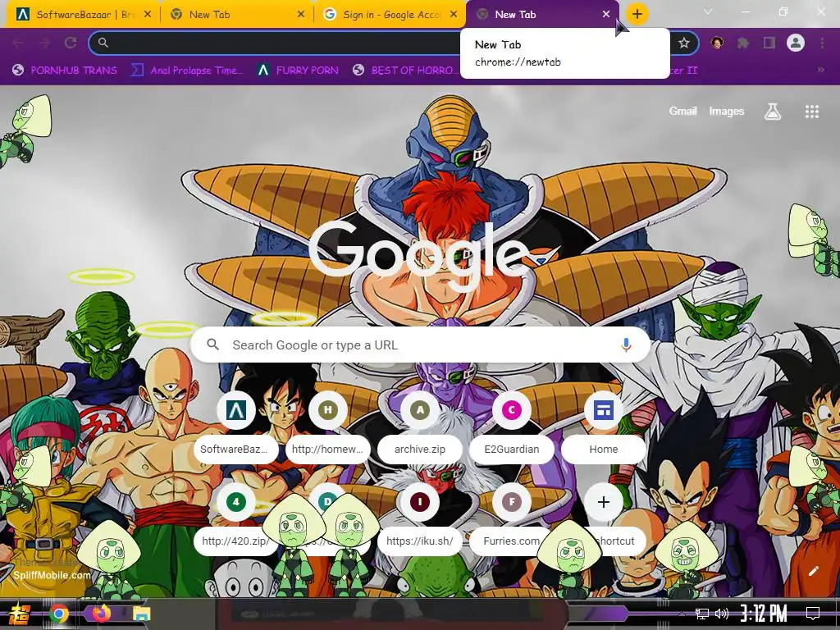Open the tab search dropdown arrow
The width and height of the screenshot is (840, 630).
pos(708,11)
